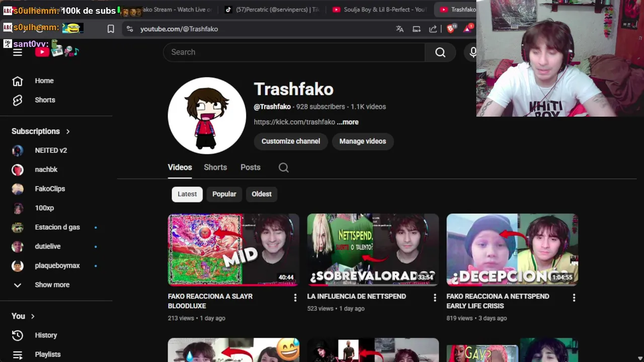The image size is (644, 362).
Task: Switch to Percatric TikTok browser tab
Action: [272, 10]
